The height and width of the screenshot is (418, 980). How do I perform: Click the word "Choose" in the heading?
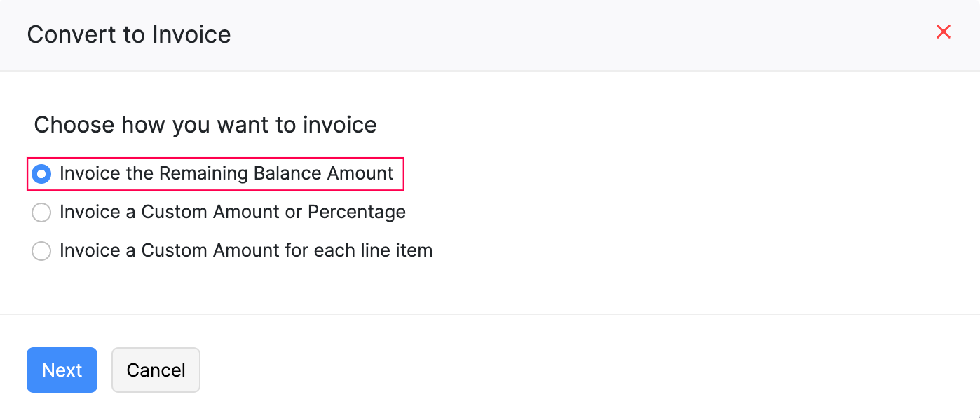pyautogui.click(x=74, y=125)
